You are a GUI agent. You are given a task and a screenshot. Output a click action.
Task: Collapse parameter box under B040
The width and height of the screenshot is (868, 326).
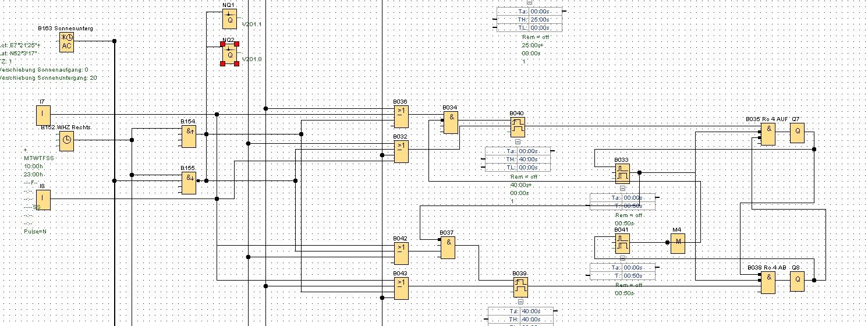point(518,141)
